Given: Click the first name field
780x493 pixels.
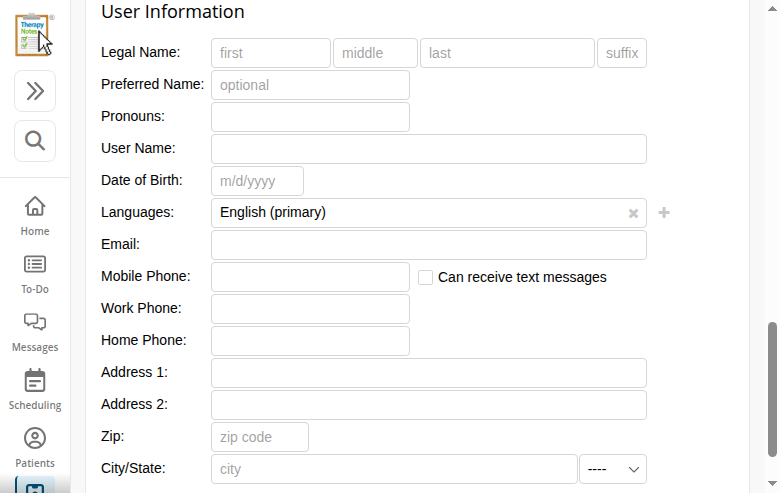Looking at the screenshot, I should (271, 53).
